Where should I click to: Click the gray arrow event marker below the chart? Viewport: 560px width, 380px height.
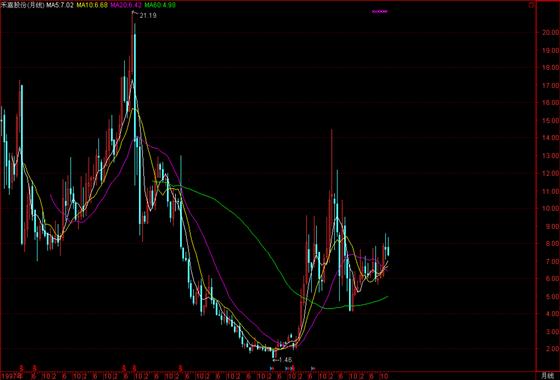pos(313,368)
